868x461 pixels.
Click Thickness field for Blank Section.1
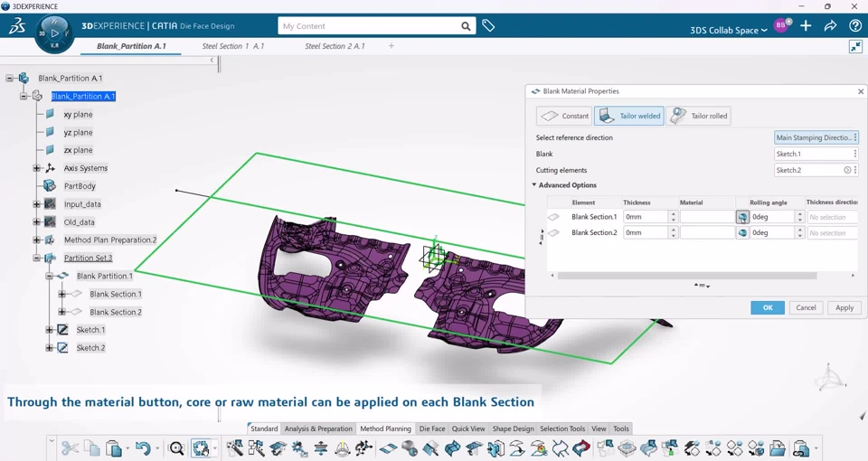coord(646,217)
